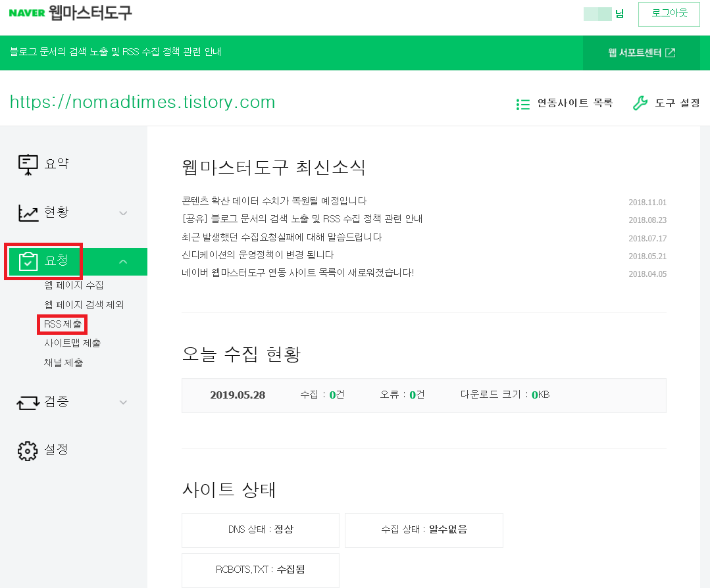The image size is (710, 588).
Task: Click the DNS 상태 : 정상 box
Action: (261, 530)
